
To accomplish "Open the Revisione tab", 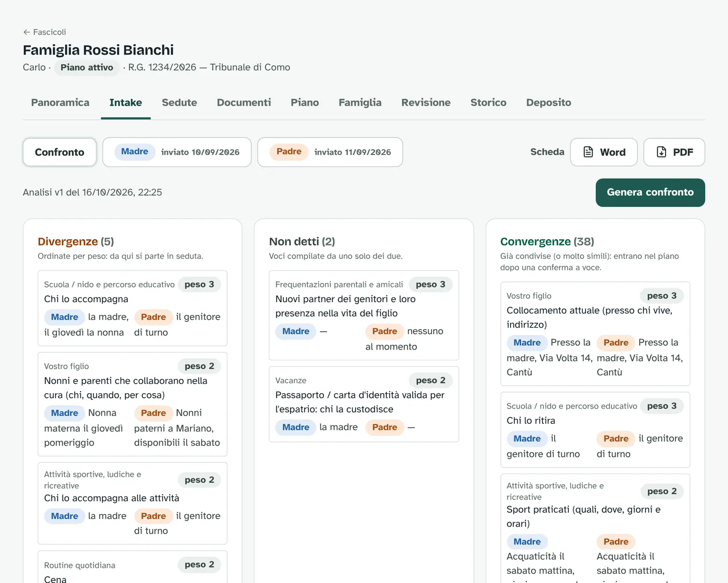I will [426, 102].
